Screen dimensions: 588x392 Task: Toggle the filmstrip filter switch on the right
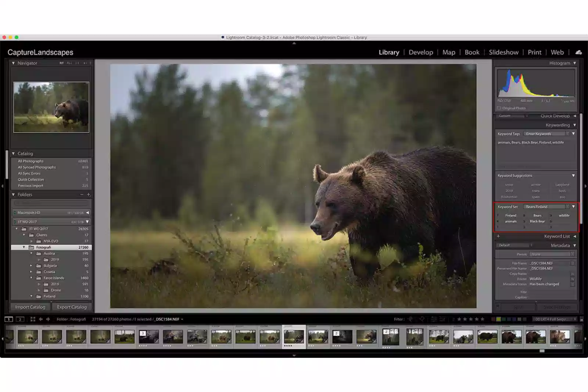(582, 319)
